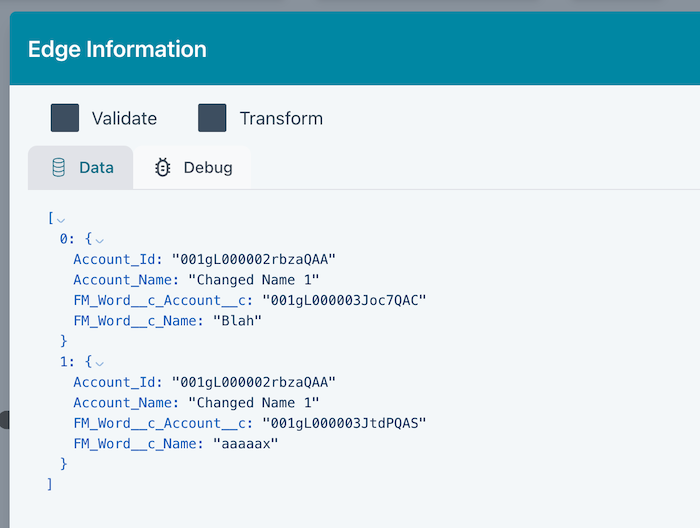700x528 pixels.
Task: Toggle the Transform checkbox
Action: pos(212,118)
